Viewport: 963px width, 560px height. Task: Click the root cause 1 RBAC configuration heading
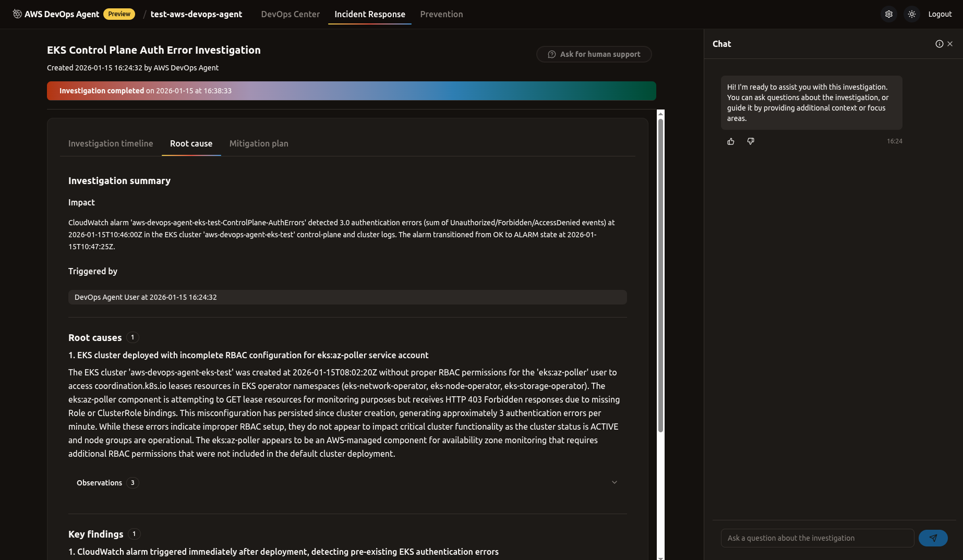pyautogui.click(x=248, y=355)
